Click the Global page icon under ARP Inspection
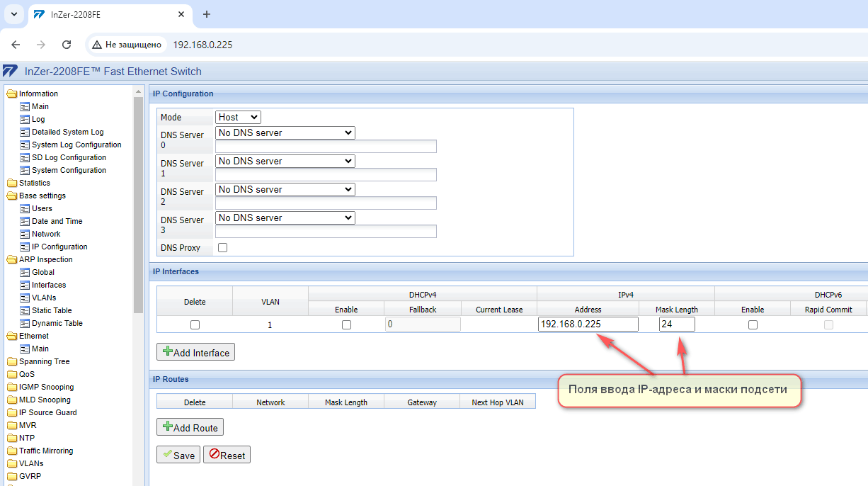 coord(25,272)
